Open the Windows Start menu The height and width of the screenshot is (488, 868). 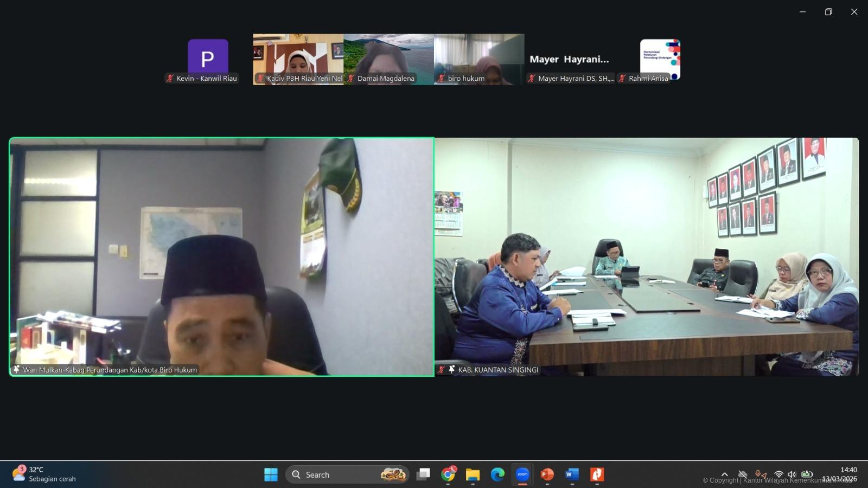(x=271, y=474)
